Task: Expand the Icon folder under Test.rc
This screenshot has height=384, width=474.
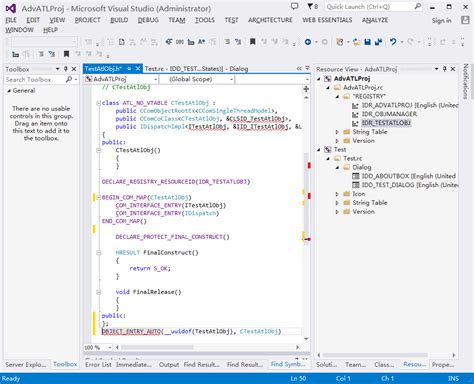Action: click(x=337, y=194)
